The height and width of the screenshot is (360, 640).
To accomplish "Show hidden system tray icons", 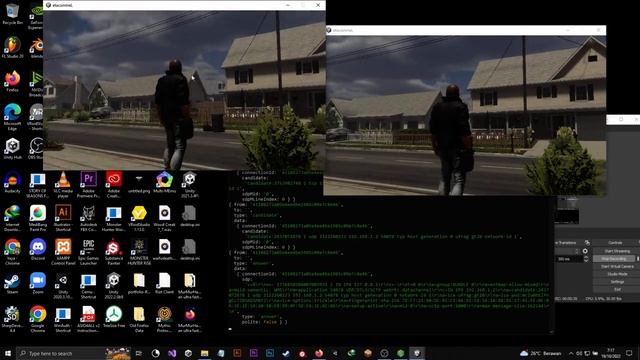I will 571,353.
